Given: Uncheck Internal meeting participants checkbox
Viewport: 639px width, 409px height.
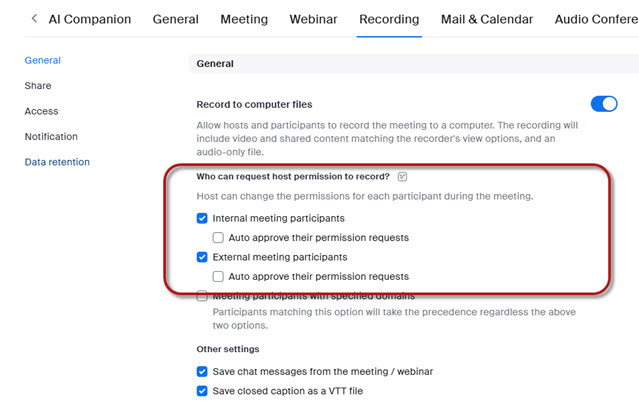Looking at the screenshot, I should (x=202, y=218).
